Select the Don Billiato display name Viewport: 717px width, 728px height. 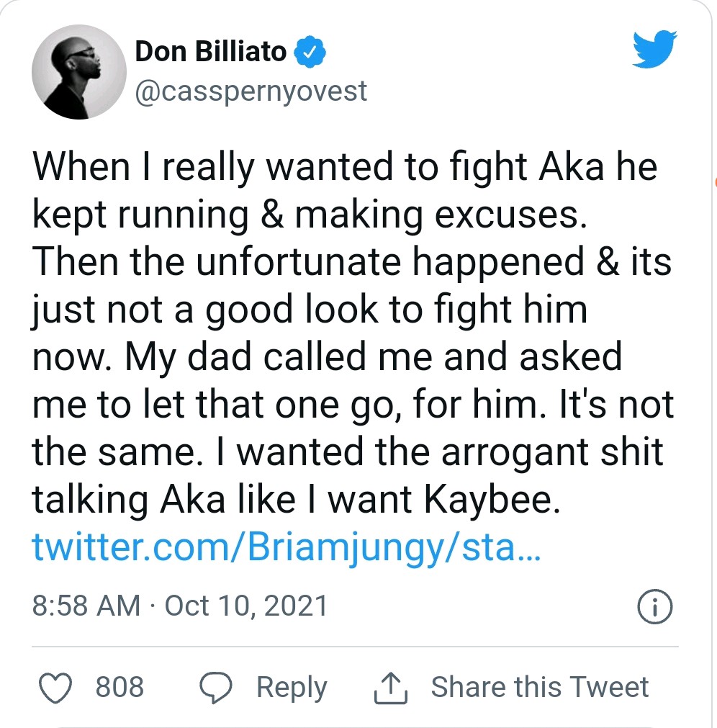click(x=212, y=51)
